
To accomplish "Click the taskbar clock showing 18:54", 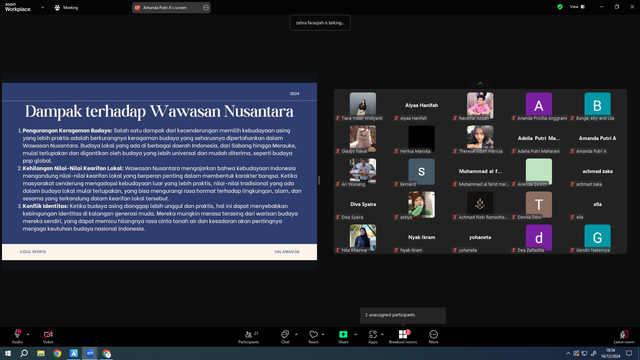I will tap(610, 353).
